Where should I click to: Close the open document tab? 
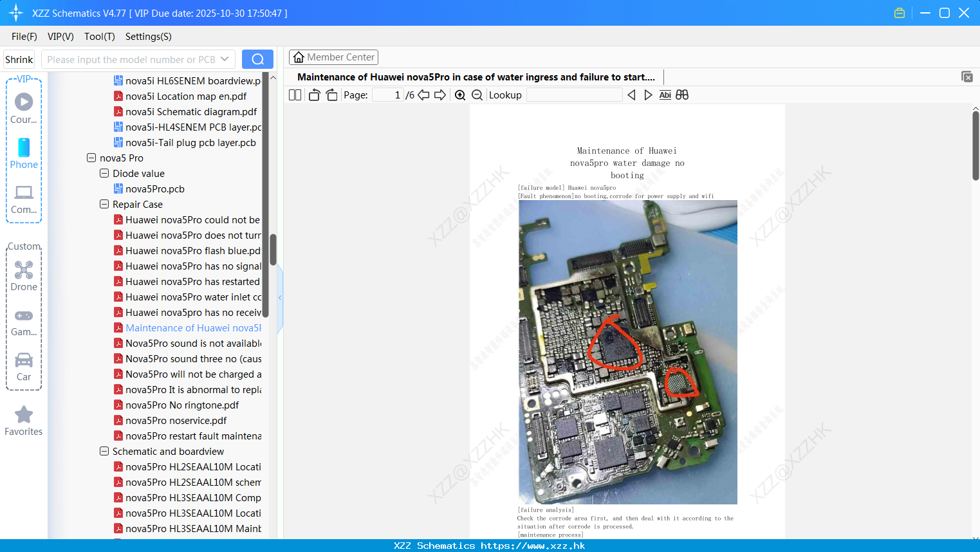[966, 77]
